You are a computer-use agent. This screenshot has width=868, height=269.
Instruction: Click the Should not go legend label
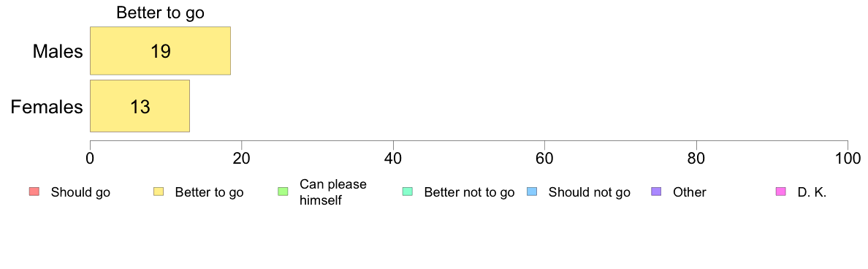click(590, 193)
